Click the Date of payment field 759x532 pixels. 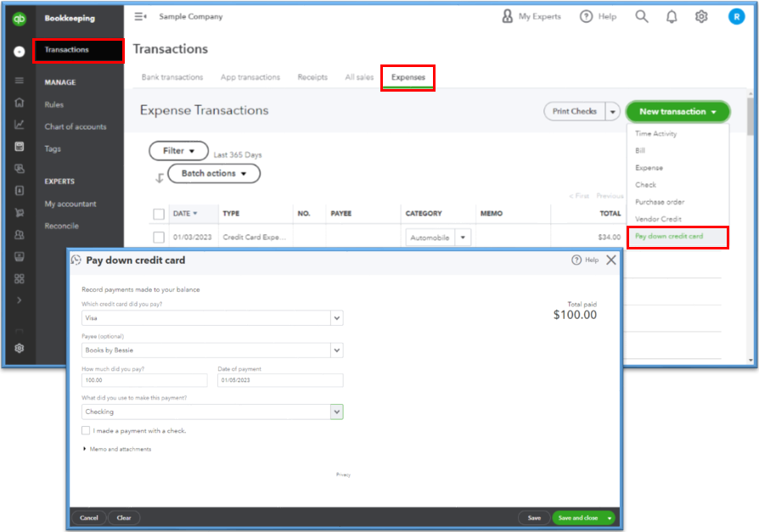(x=280, y=380)
